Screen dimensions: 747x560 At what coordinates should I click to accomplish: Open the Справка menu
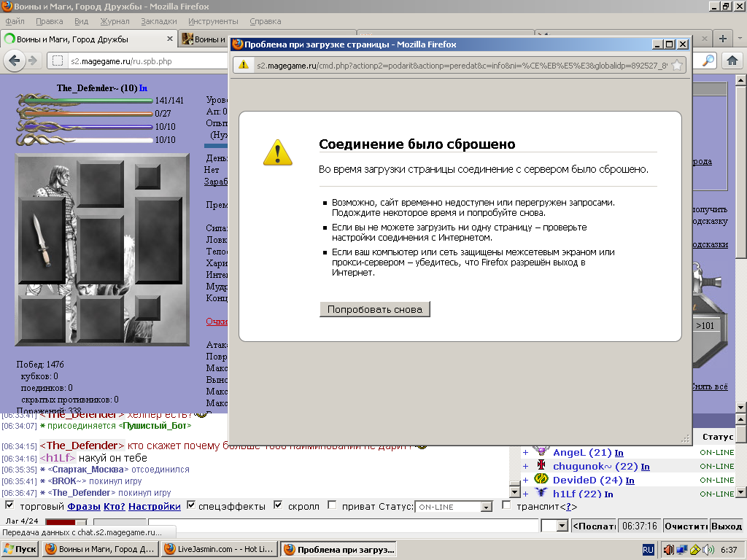click(266, 21)
